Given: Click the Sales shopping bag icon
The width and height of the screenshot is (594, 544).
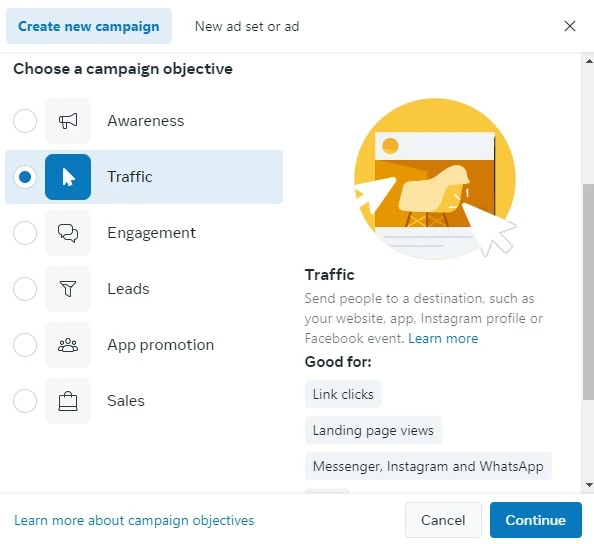Looking at the screenshot, I should tap(68, 401).
